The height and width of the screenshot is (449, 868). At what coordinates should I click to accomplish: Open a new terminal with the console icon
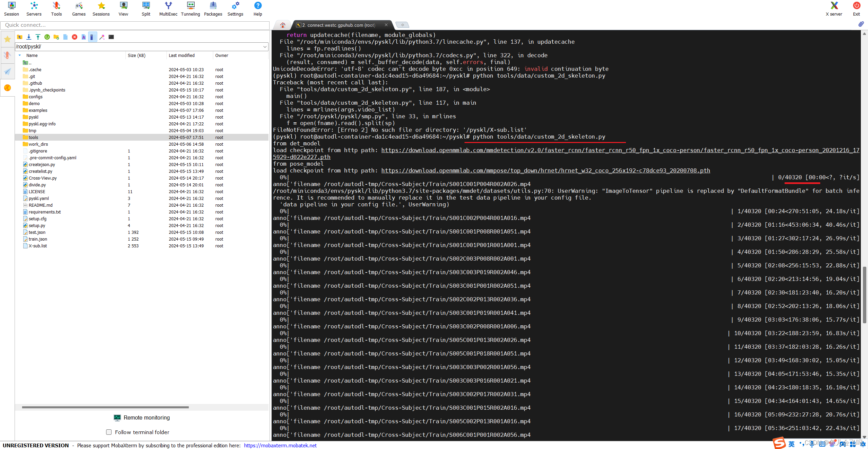click(111, 37)
